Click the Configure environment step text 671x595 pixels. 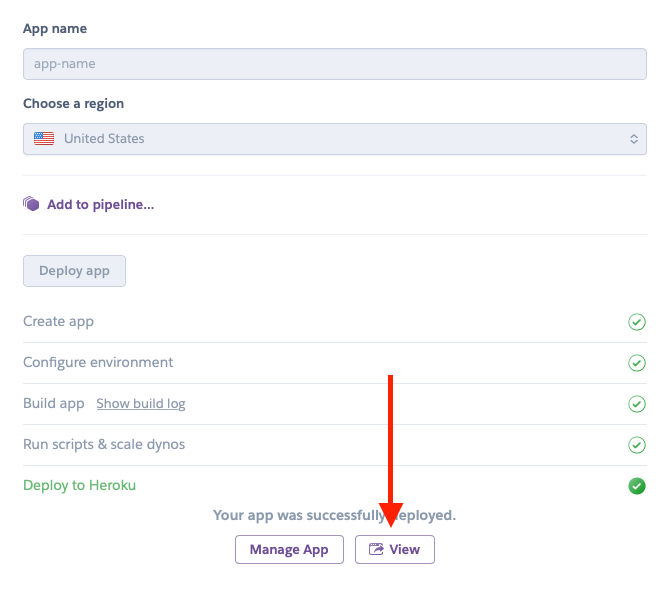click(x=98, y=363)
